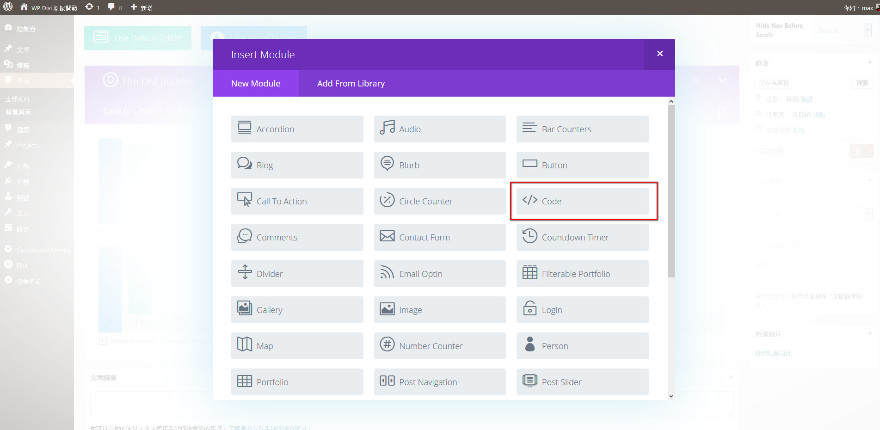Insert the Button module
The width and height of the screenshot is (880, 430).
coord(583,165)
